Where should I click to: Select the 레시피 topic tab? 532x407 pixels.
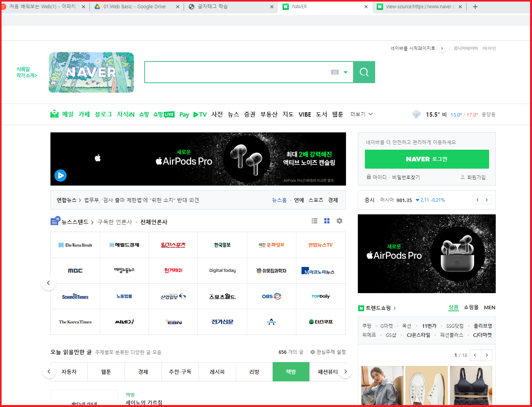(217, 372)
